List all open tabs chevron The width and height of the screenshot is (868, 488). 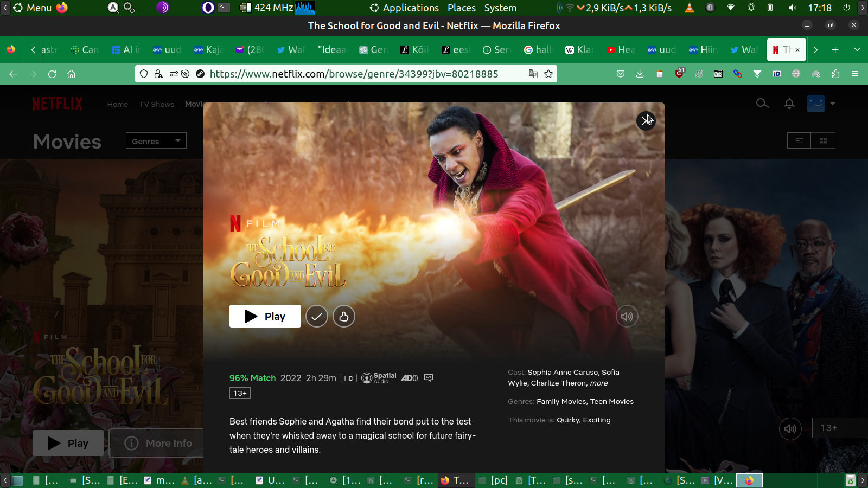point(857,49)
